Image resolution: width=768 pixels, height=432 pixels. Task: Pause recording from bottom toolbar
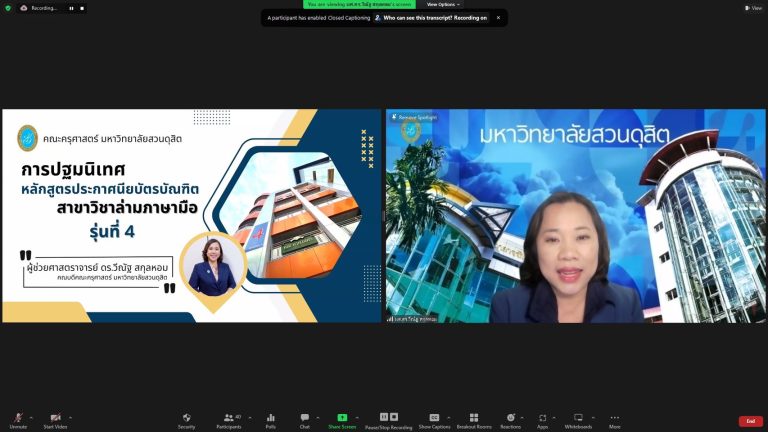click(384, 417)
